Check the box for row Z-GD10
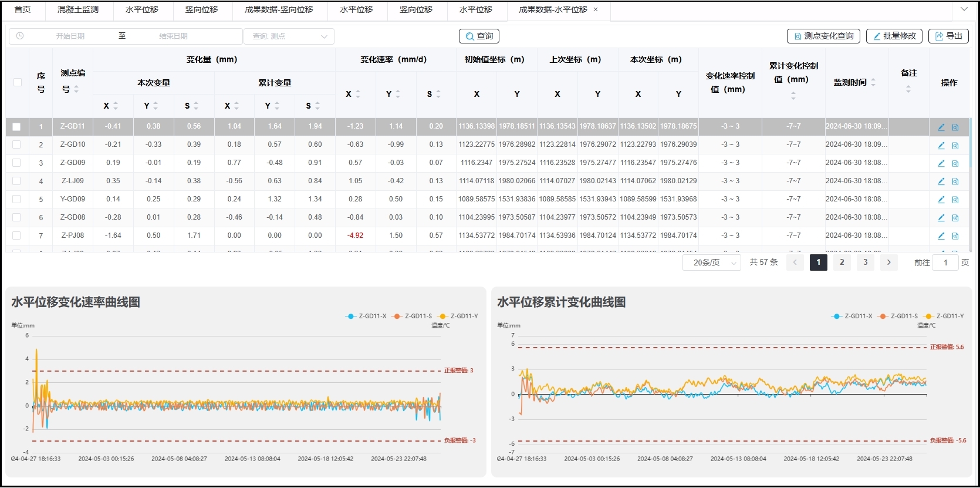Screen dimensions: 980x488 [16, 144]
